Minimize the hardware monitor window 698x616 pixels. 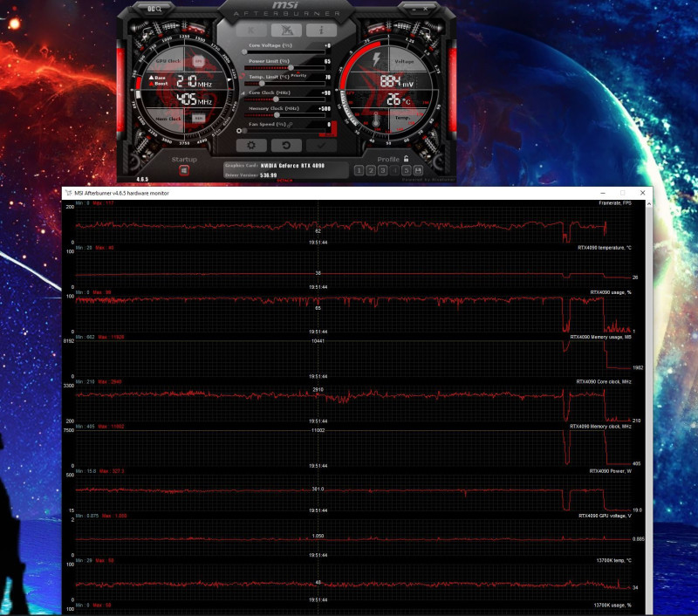click(x=603, y=193)
